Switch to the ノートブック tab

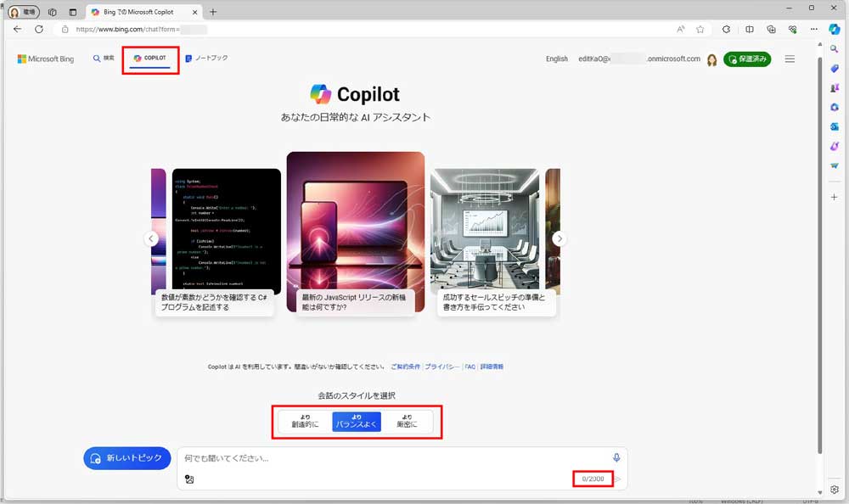pyautogui.click(x=206, y=58)
